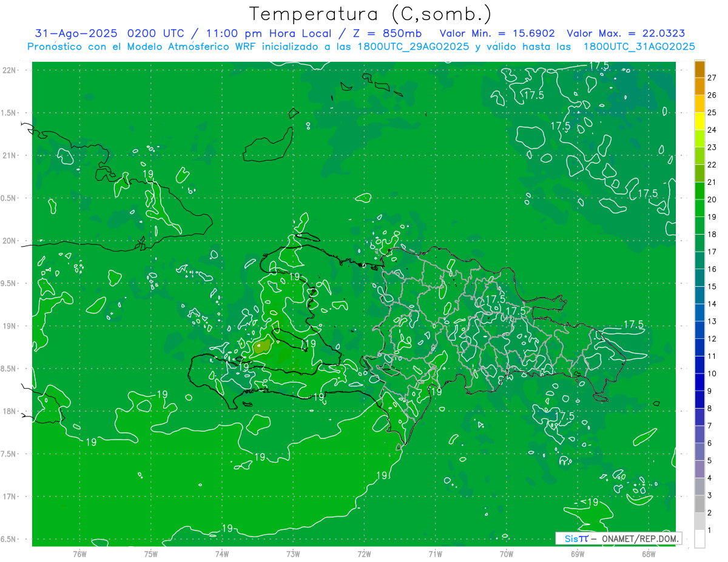Select the yellow swatch between 24 and 25

pyautogui.click(x=699, y=121)
